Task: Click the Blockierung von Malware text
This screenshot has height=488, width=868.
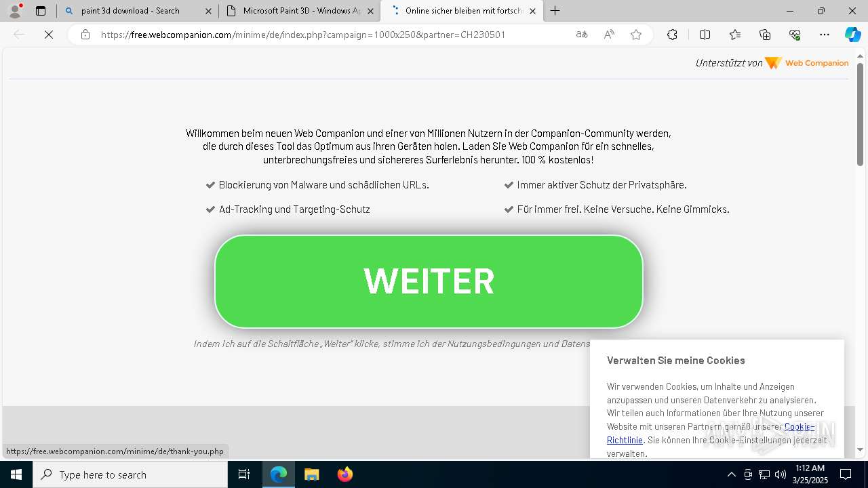Action: 324,185
